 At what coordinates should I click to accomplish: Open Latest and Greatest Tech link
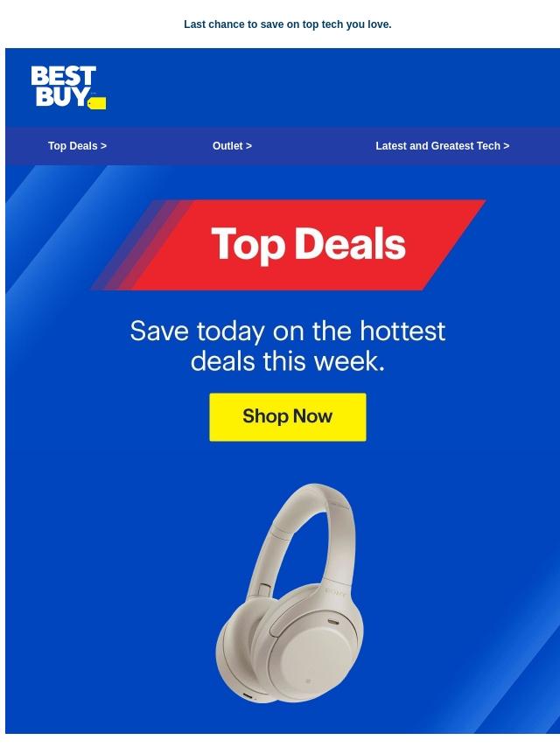(x=442, y=146)
